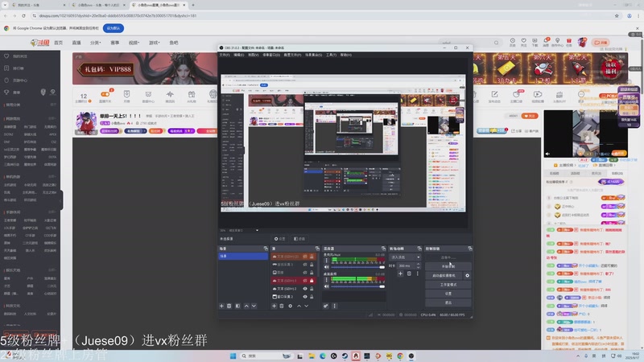Click the taskbar search box
644x362 pixels.
[x=266, y=356]
